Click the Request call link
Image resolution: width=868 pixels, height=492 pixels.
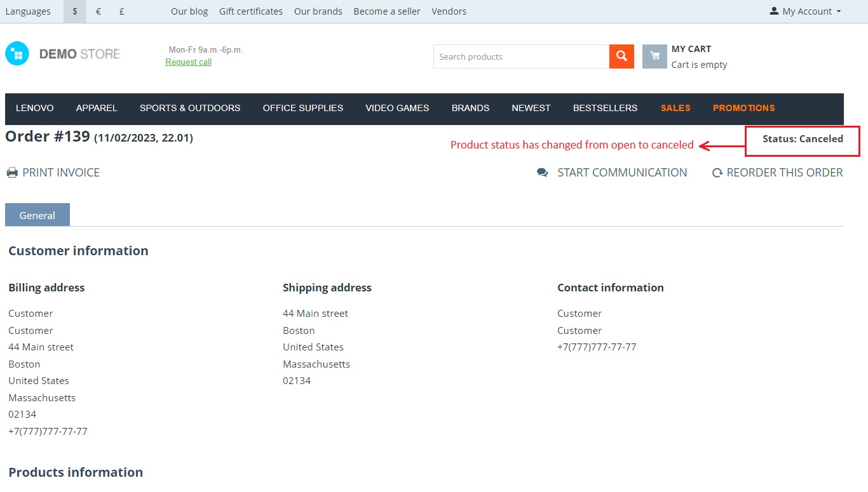pyautogui.click(x=188, y=62)
